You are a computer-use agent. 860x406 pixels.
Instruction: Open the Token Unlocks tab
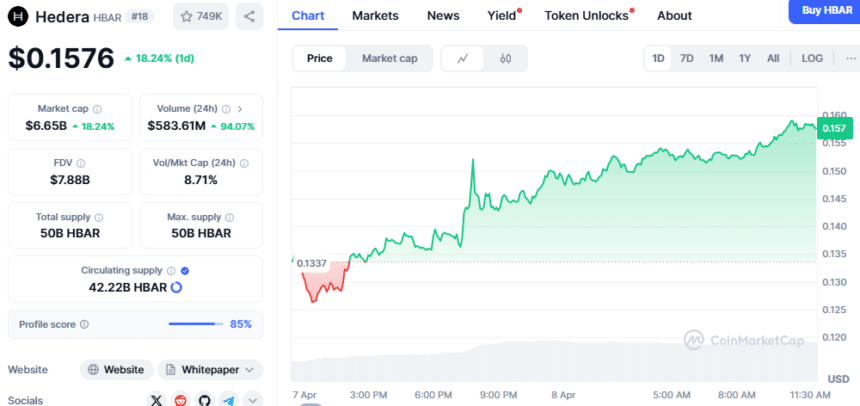point(586,16)
